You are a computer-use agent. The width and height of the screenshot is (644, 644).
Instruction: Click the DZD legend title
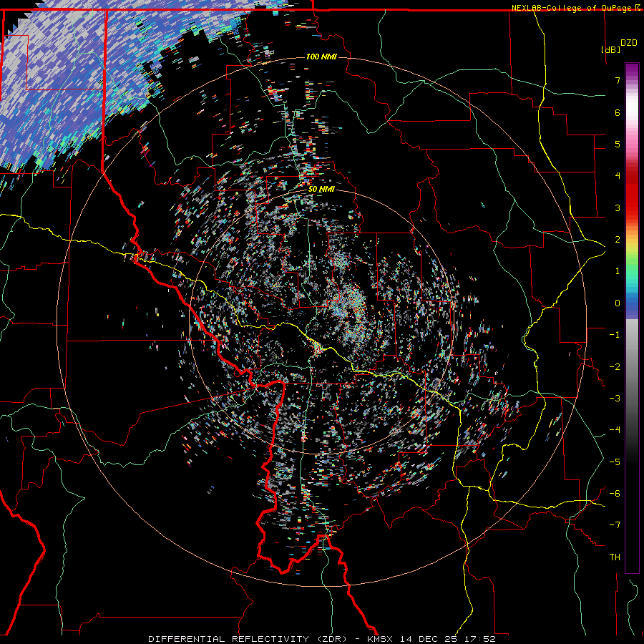click(629, 43)
